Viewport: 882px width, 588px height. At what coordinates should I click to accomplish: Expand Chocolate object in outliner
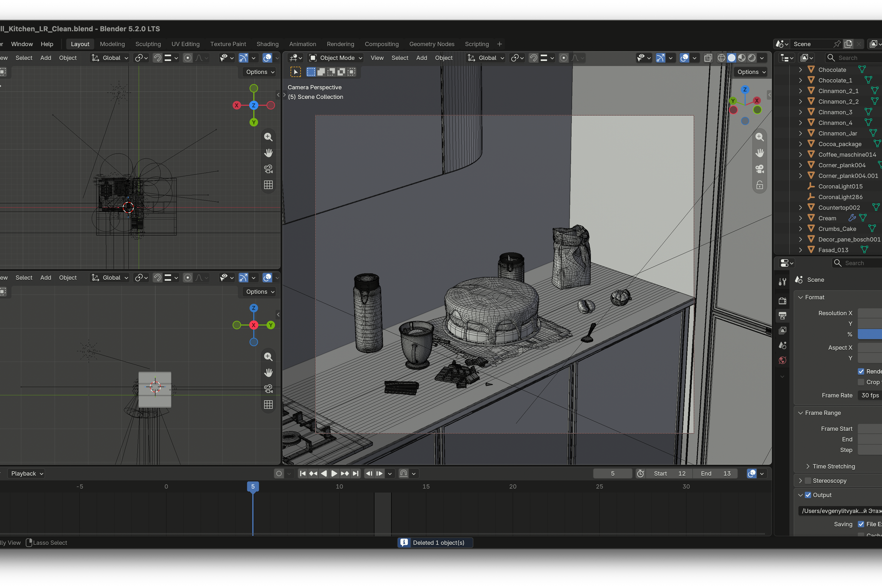800,69
